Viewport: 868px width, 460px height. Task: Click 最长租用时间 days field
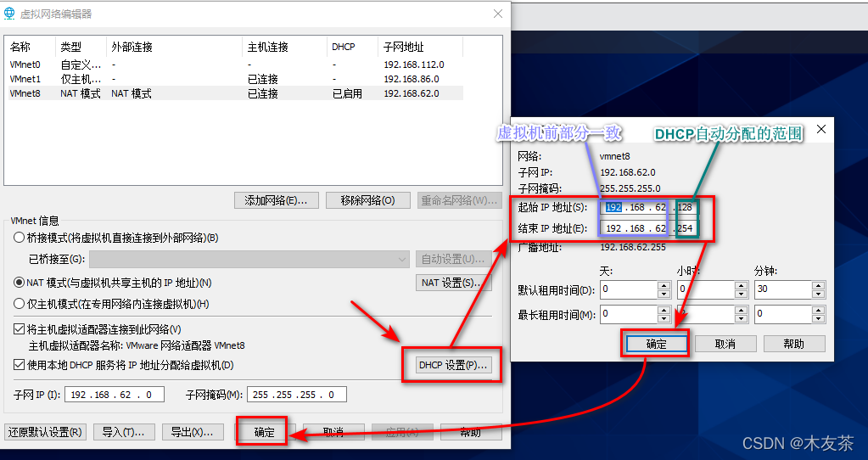click(x=629, y=314)
